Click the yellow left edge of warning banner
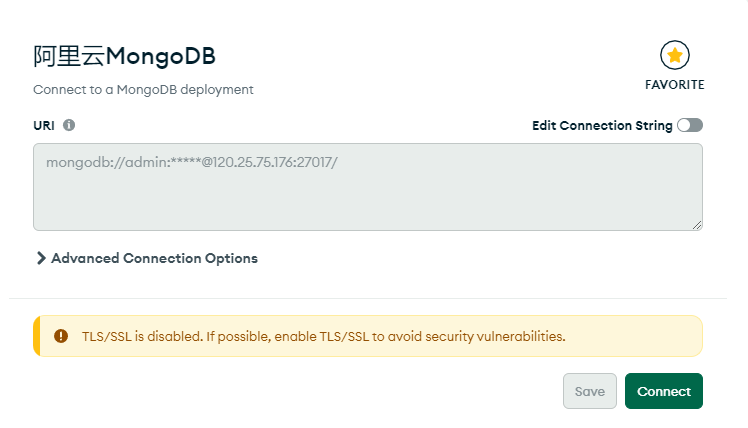The width and height of the screenshot is (748, 428). (37, 336)
